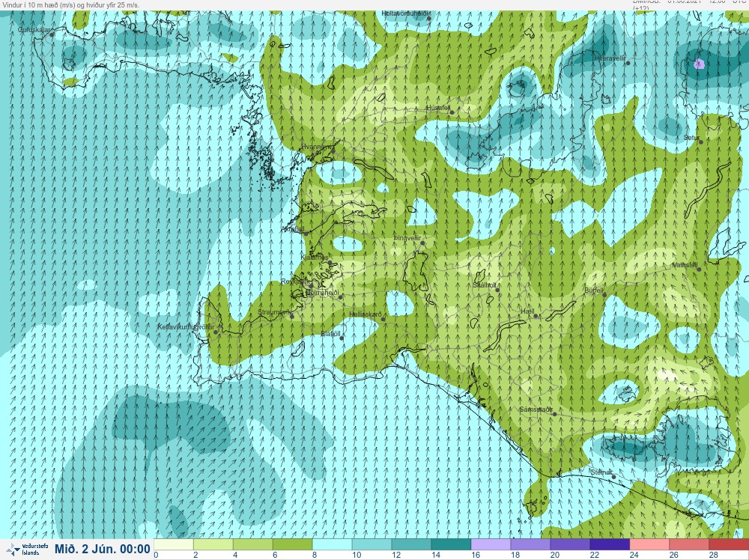Viewport: 749px width, 560px height.
Task: Select the 6–8 m/s olive green legend swatch
Action: 292,545
